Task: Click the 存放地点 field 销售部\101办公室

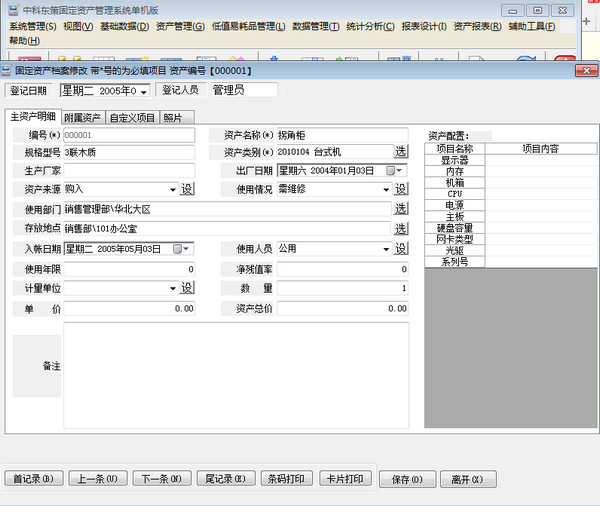Action: click(x=227, y=229)
